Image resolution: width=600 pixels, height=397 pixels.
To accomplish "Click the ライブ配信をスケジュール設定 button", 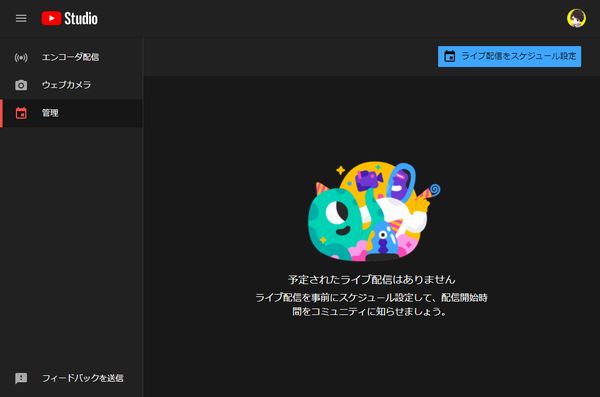I will point(509,56).
